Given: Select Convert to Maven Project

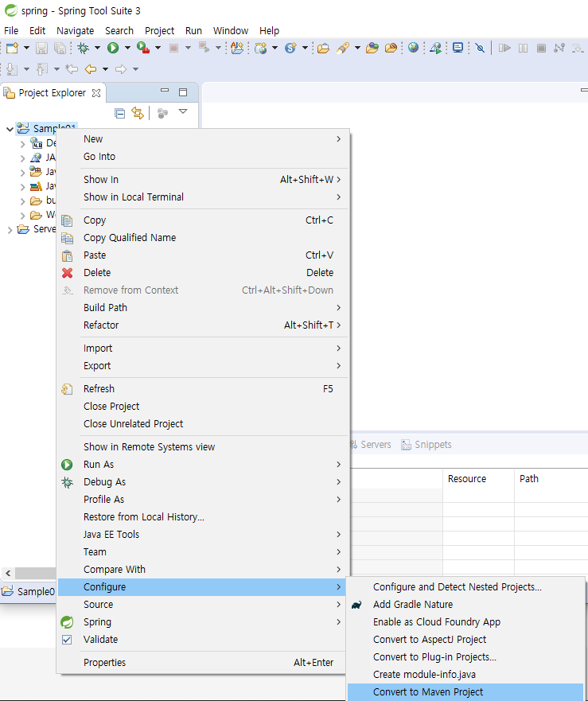Looking at the screenshot, I should [x=466, y=692].
